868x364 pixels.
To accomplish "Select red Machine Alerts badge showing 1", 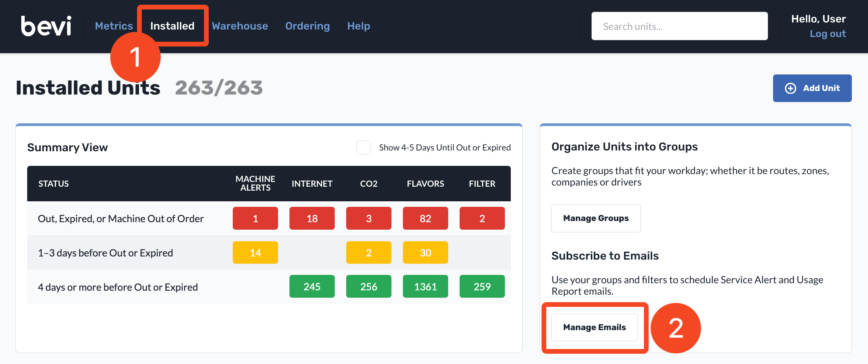I will (x=255, y=218).
